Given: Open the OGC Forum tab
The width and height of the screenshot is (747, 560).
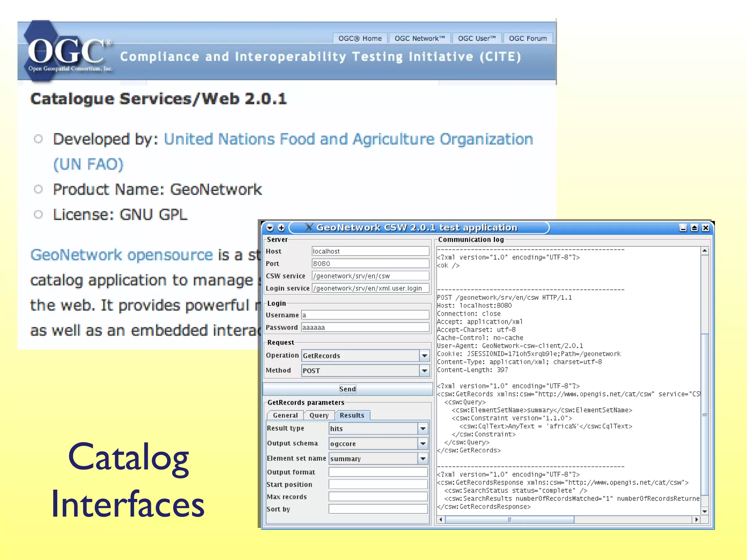Looking at the screenshot, I should [528, 38].
